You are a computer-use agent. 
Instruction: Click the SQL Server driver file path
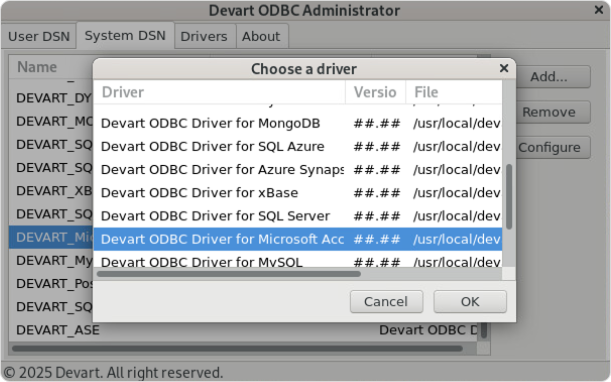pos(457,216)
